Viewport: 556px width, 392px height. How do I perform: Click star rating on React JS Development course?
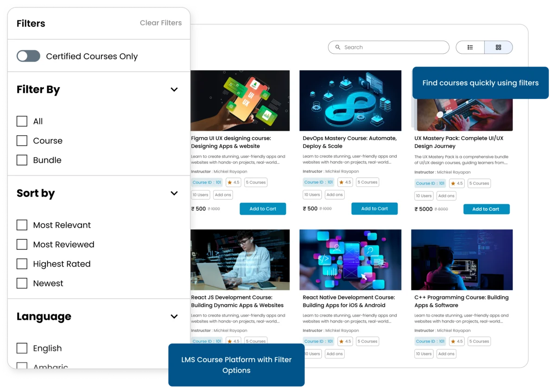233,341
